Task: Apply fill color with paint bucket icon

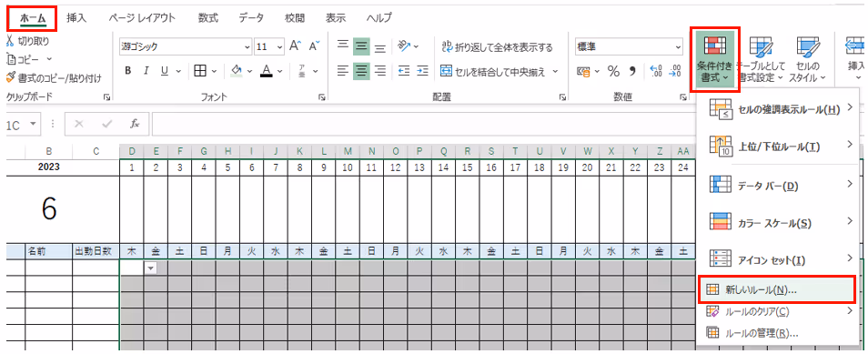Action: (x=237, y=71)
